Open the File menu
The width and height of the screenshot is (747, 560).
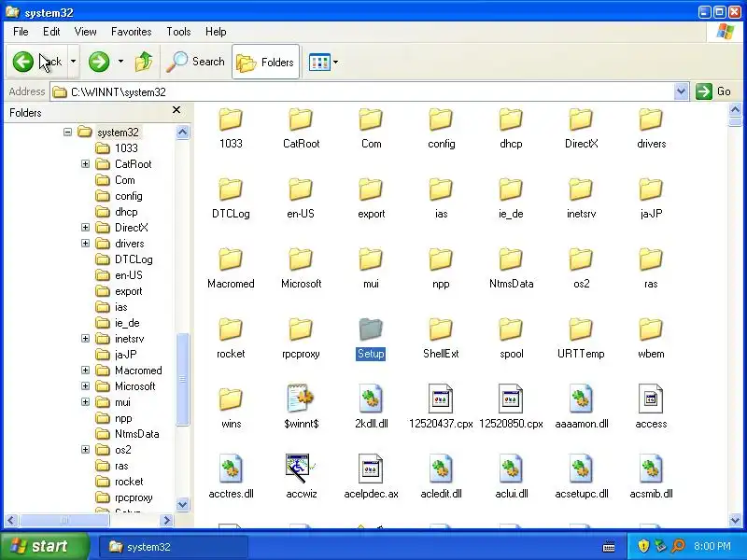[21, 32]
